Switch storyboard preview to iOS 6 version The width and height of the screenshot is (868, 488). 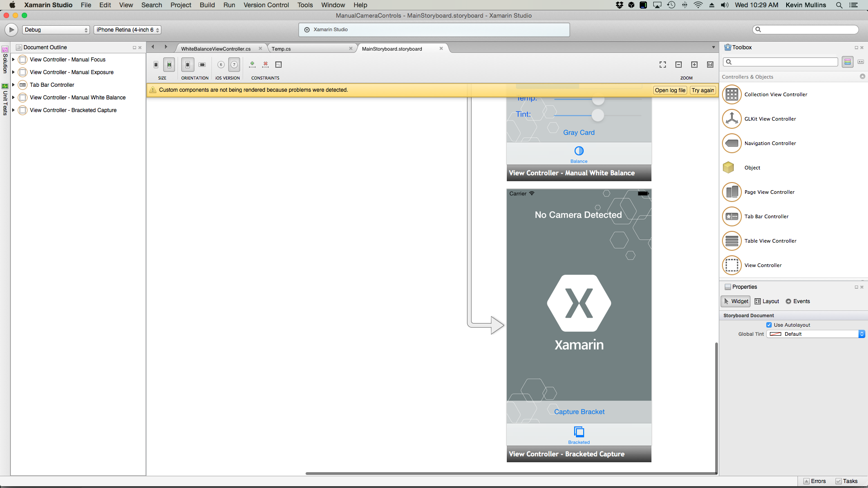pos(221,65)
